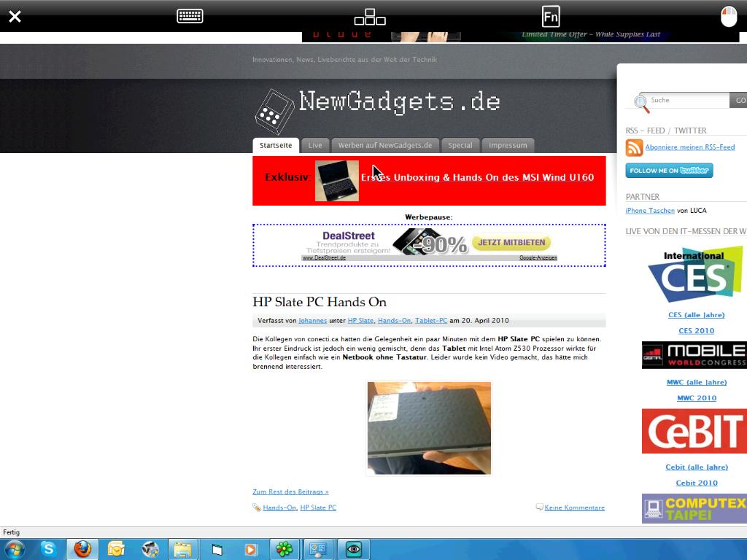Click the Follow me on Twitter button
This screenshot has width=747, height=560.
tap(670, 171)
